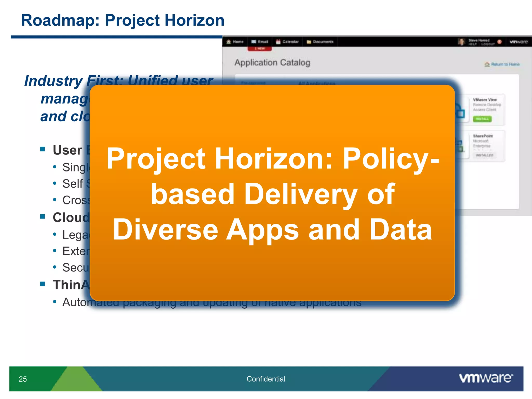Click the red 2 NEW email badge
The image size is (532, 399).
[260, 49]
